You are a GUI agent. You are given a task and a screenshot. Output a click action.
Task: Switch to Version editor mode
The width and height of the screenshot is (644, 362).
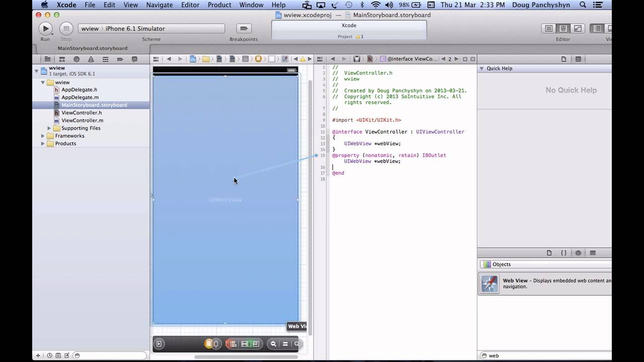click(578, 29)
